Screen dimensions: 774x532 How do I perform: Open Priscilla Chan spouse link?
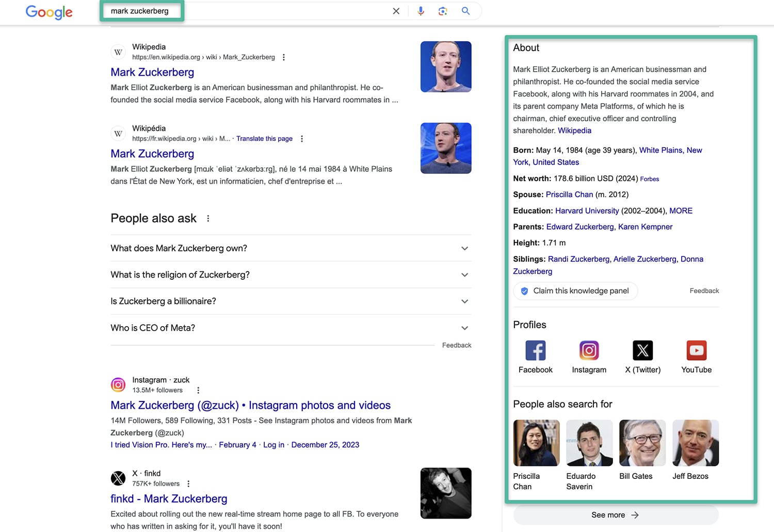click(569, 195)
